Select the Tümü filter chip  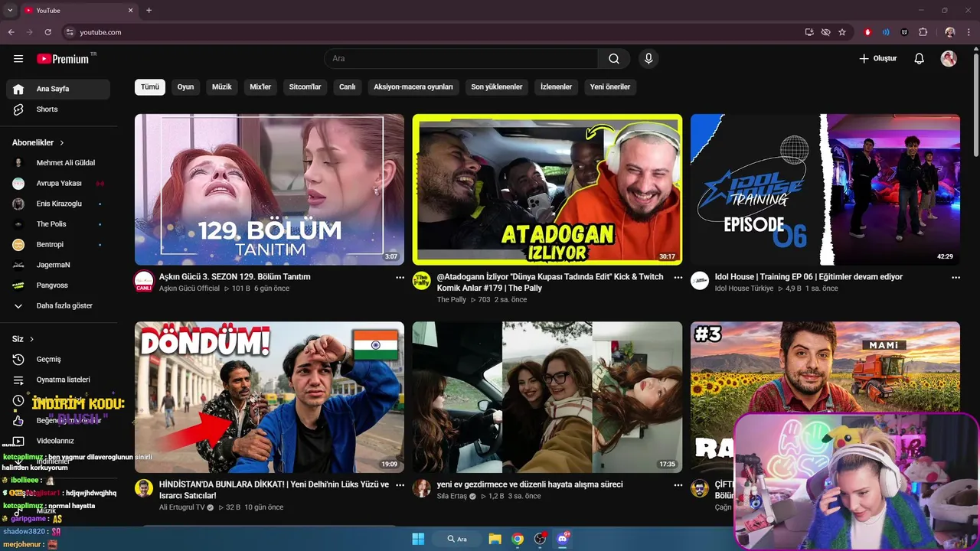(x=150, y=86)
